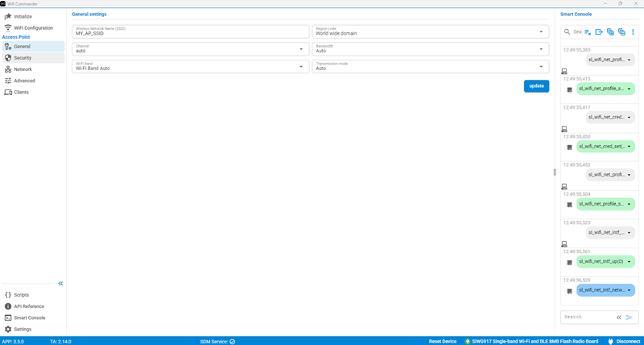Click laptop icon of 12:49:55,417 message
Viewport: 644px width, 345px height.
coord(564,129)
